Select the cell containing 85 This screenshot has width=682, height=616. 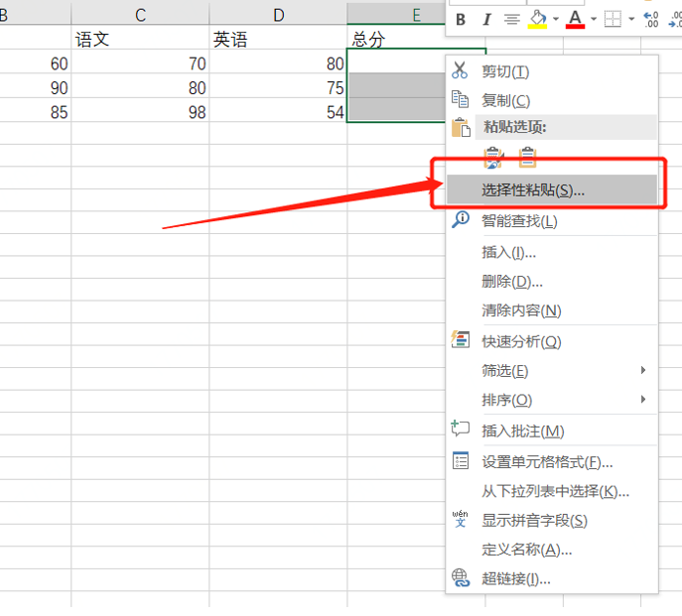(x=35, y=112)
